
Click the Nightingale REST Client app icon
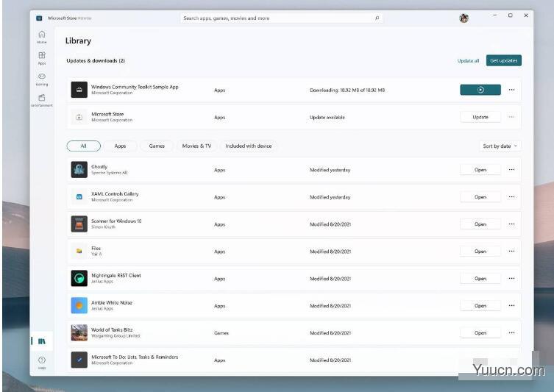tap(79, 278)
